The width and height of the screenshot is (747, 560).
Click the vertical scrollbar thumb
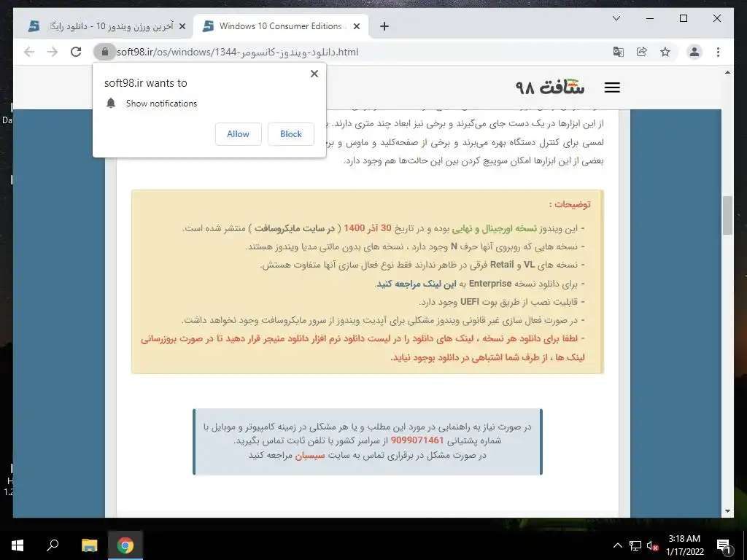coord(727,215)
